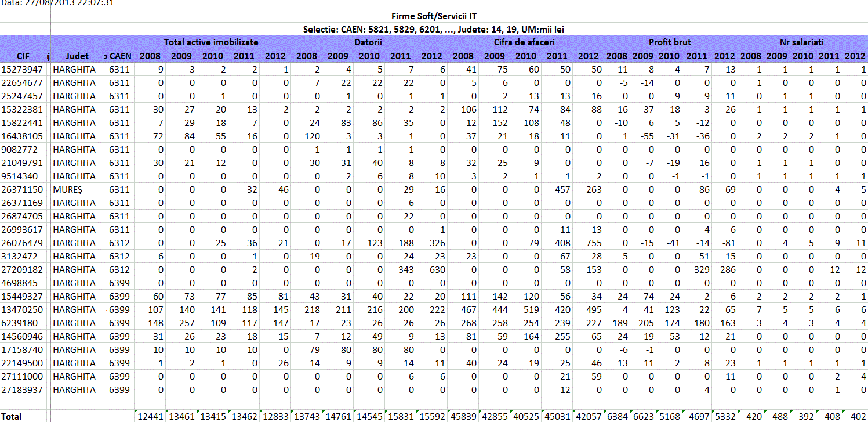This screenshot has width=868, height=422.
Task: Select CIF cell 13470250
Action: tap(23, 309)
